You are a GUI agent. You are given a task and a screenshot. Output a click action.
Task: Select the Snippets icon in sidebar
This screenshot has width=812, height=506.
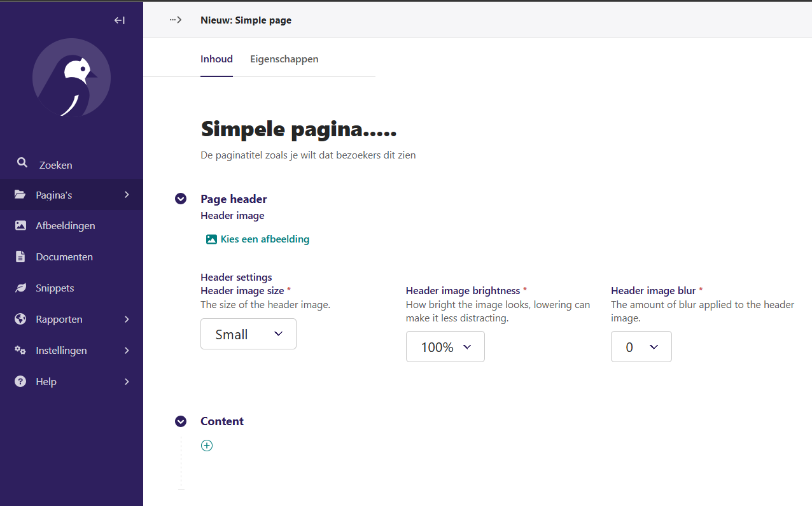[22, 288]
